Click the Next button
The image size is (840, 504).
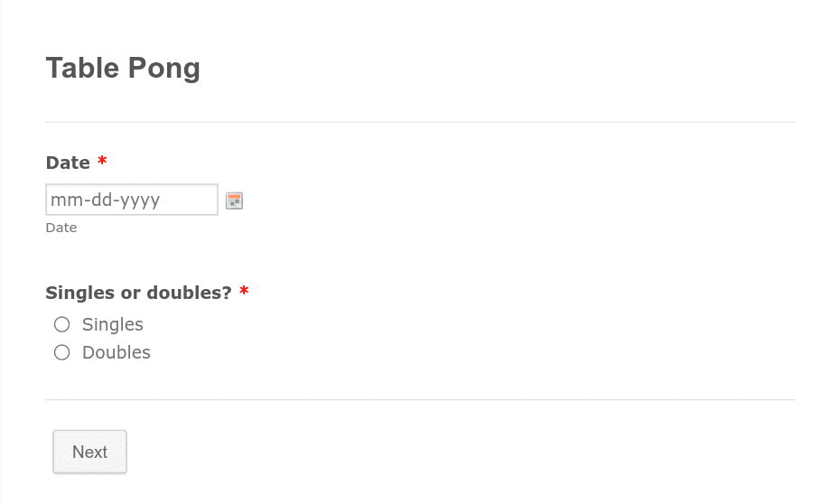pyautogui.click(x=90, y=452)
